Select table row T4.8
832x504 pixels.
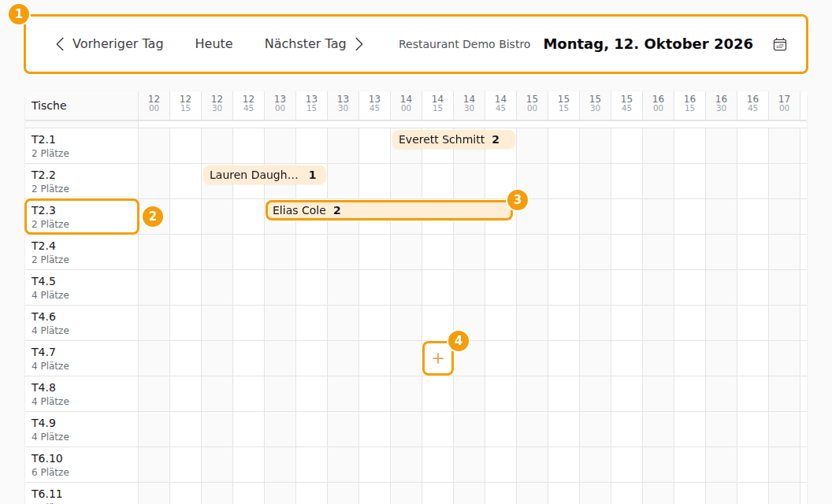pyautogui.click(x=82, y=395)
